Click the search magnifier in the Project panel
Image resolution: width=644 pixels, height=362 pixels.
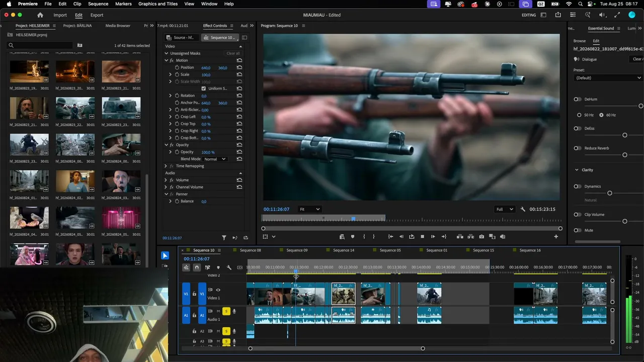(x=11, y=45)
